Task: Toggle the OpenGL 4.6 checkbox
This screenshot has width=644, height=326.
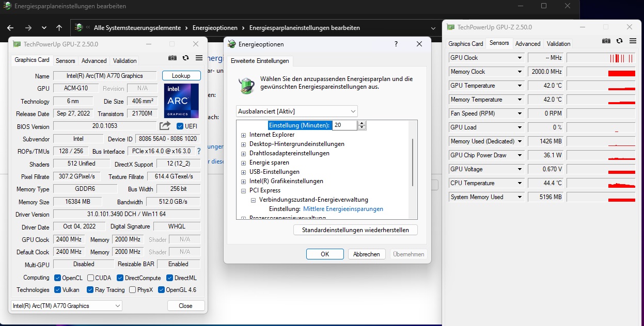Action: [x=161, y=289]
